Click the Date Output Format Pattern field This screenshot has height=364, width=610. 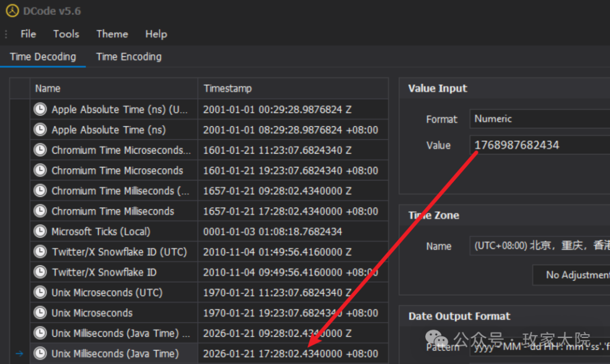540,347
